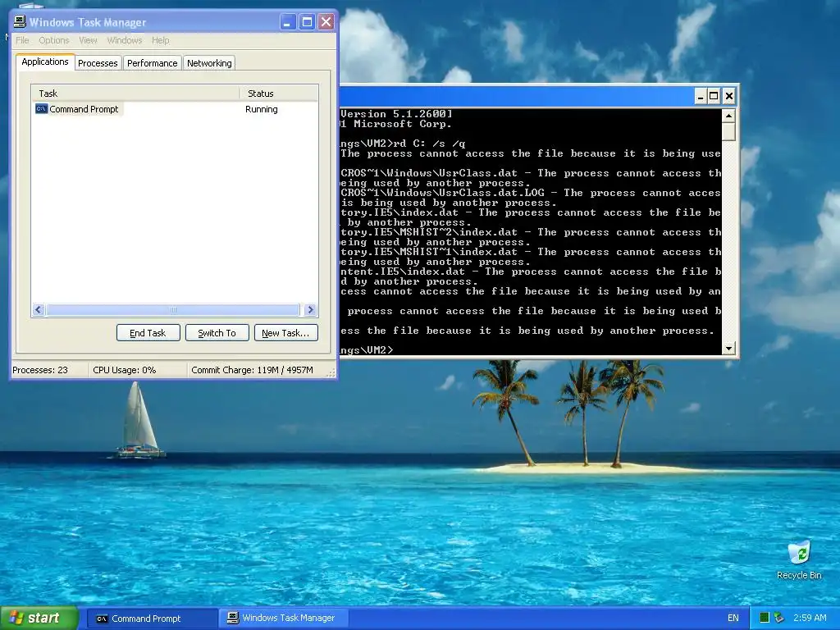Click the EN language indicator
The height and width of the screenshot is (630, 840).
tap(733, 618)
